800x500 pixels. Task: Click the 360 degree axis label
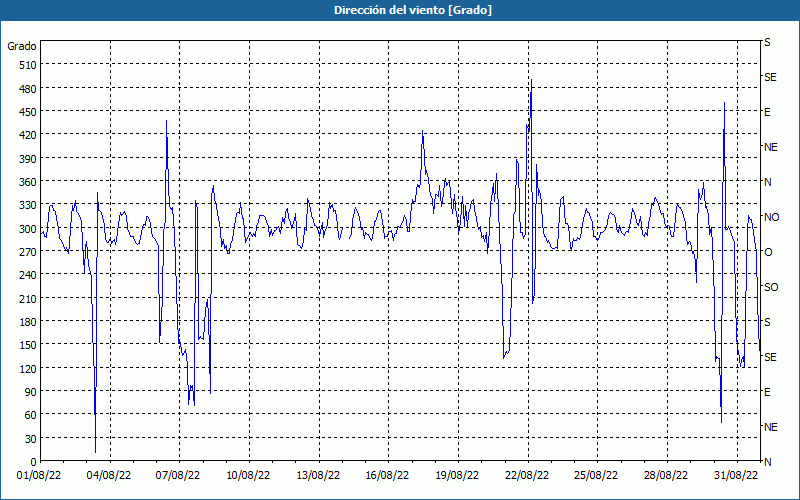28,182
